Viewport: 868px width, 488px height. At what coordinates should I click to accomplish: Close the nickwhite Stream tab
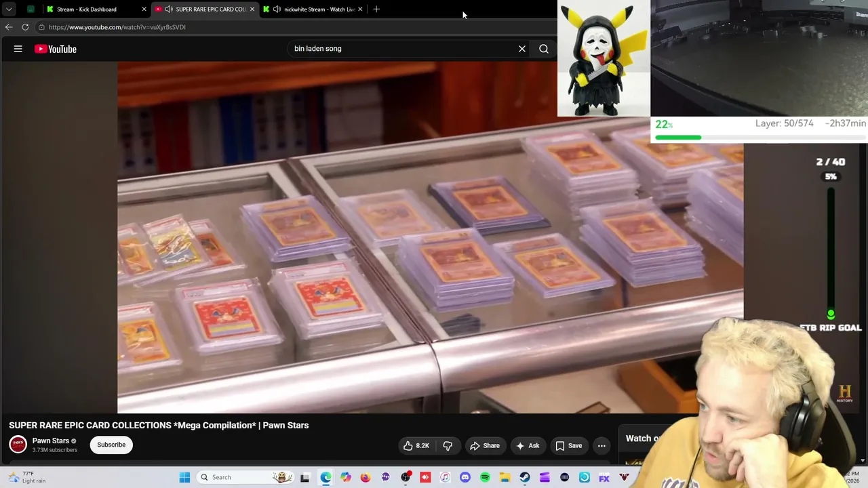360,9
